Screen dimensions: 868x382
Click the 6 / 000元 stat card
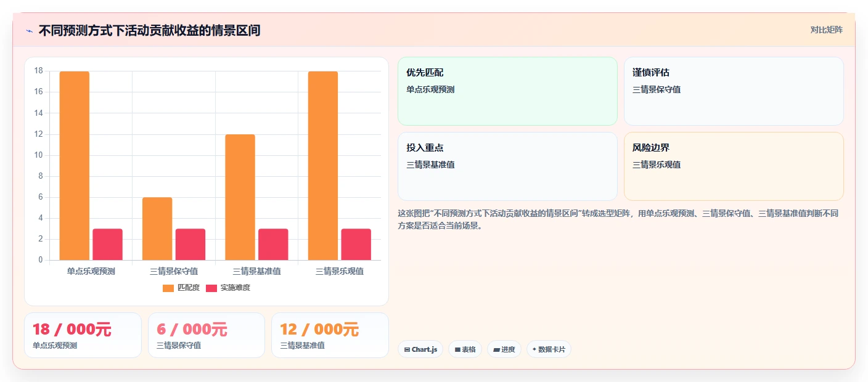207,335
